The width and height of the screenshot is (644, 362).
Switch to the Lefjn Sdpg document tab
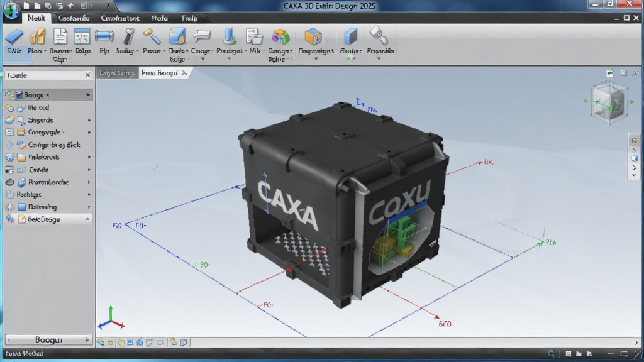117,73
